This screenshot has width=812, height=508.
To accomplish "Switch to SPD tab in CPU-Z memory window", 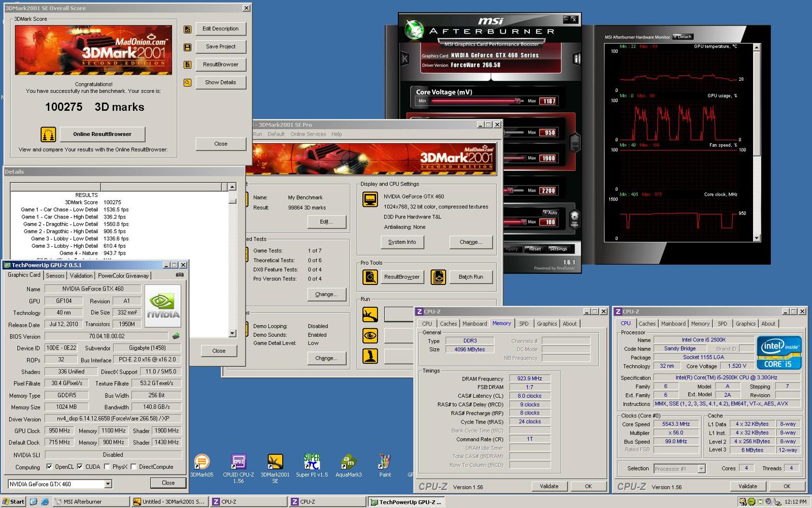I will coord(524,324).
